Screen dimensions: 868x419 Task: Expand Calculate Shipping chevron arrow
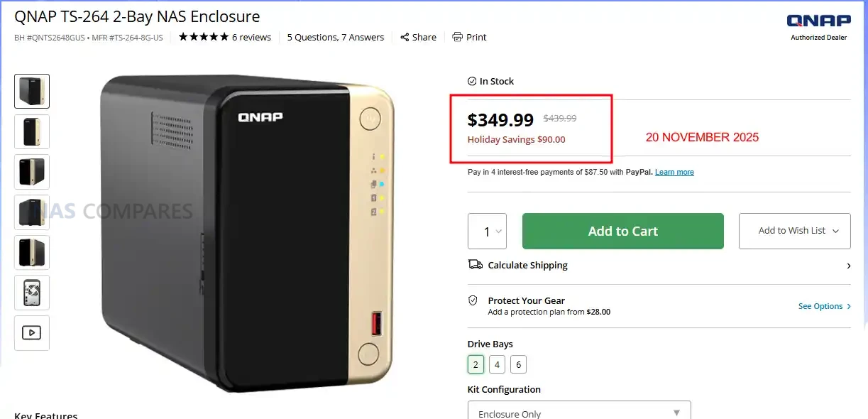(849, 266)
